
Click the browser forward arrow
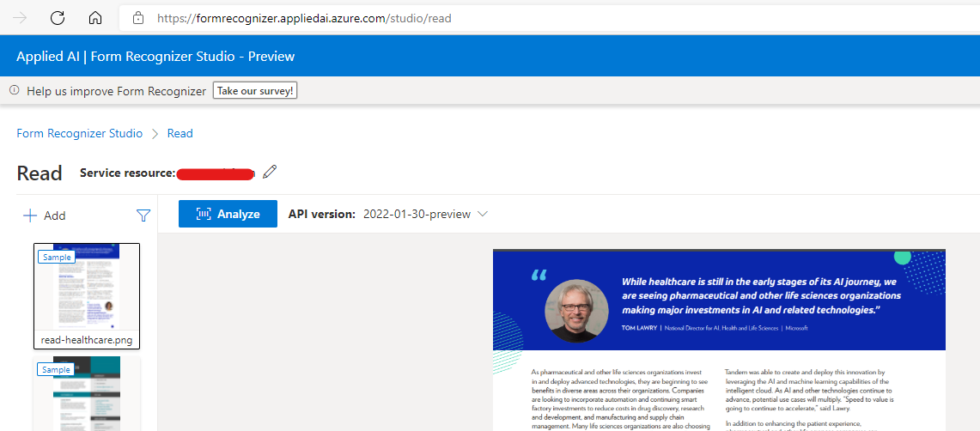(20, 18)
